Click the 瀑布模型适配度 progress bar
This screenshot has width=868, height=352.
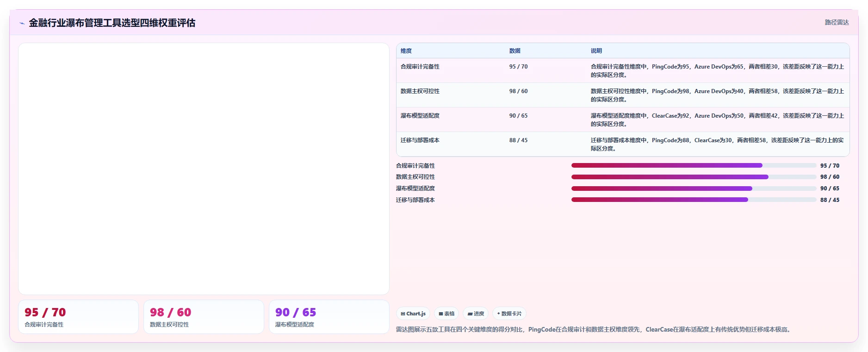coord(694,189)
